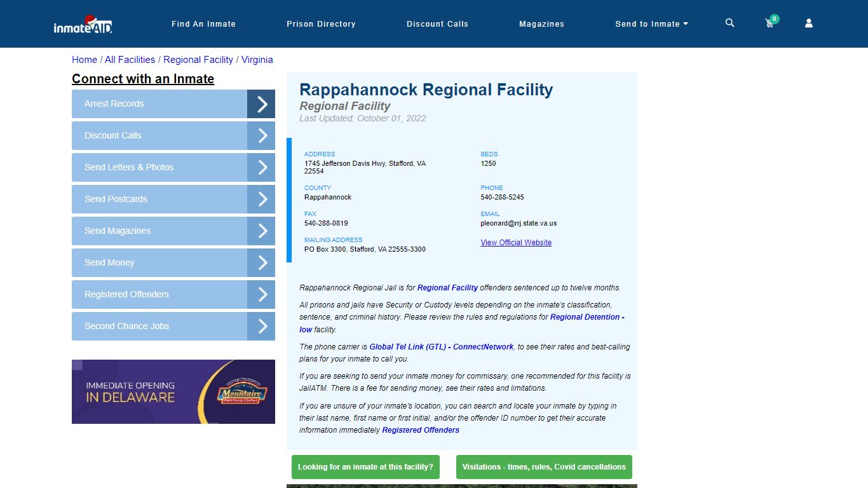
Task: Go to Discount Calls in top nav
Action: tap(437, 24)
